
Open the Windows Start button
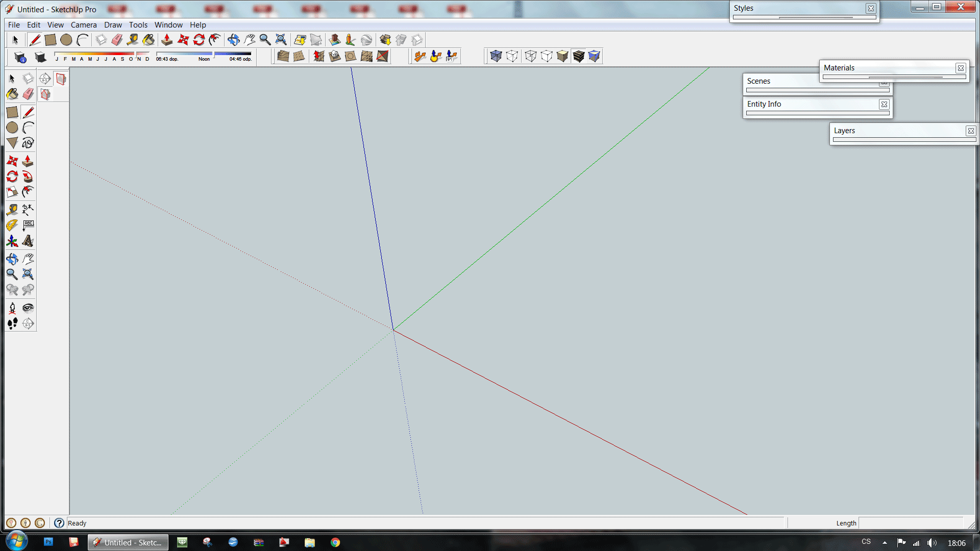point(16,541)
